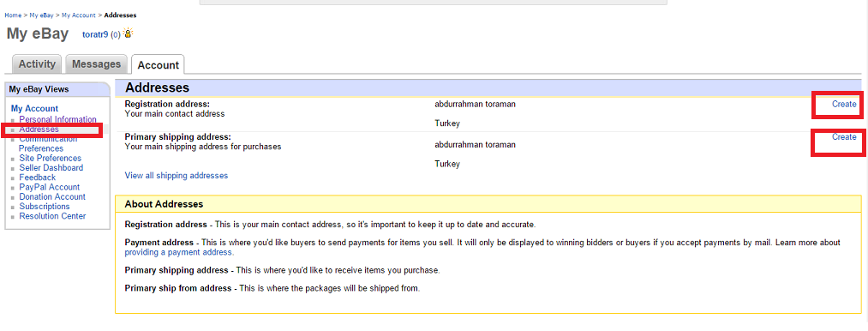The width and height of the screenshot is (868, 331).
Task: Open Communication Preferences sidebar link
Action: (48, 143)
